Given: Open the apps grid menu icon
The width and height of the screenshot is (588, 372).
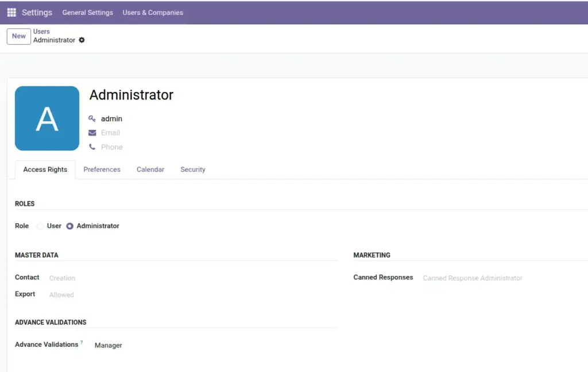Looking at the screenshot, I should pyautogui.click(x=11, y=13).
